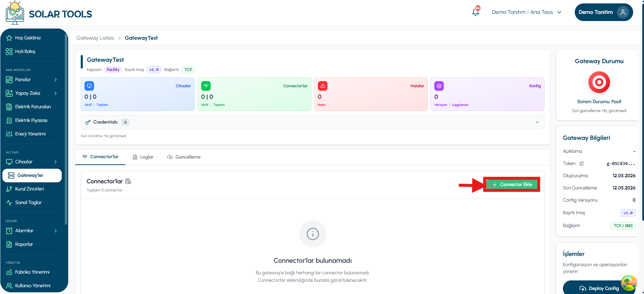
Task: Click the connector settings icon beside Connector'lar heading
Action: [x=128, y=181]
